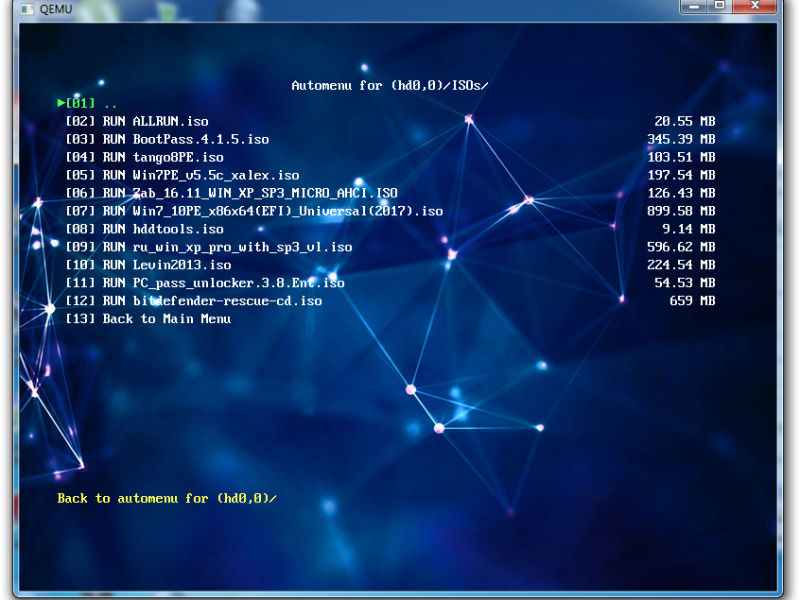The height and width of the screenshot is (600, 800).
Task: Click the 'Automenu for (hd0,0)/ISOs/' heading
Action: pos(390,85)
